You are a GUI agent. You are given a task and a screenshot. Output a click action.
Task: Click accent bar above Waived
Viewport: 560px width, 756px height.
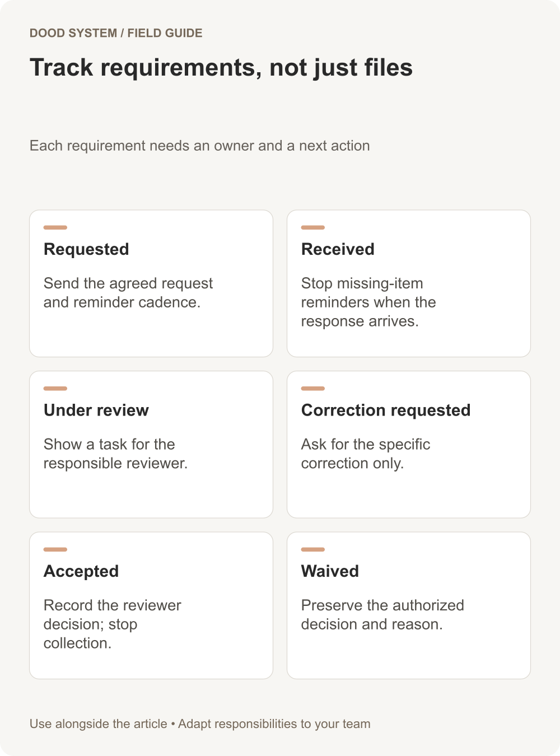(313, 549)
